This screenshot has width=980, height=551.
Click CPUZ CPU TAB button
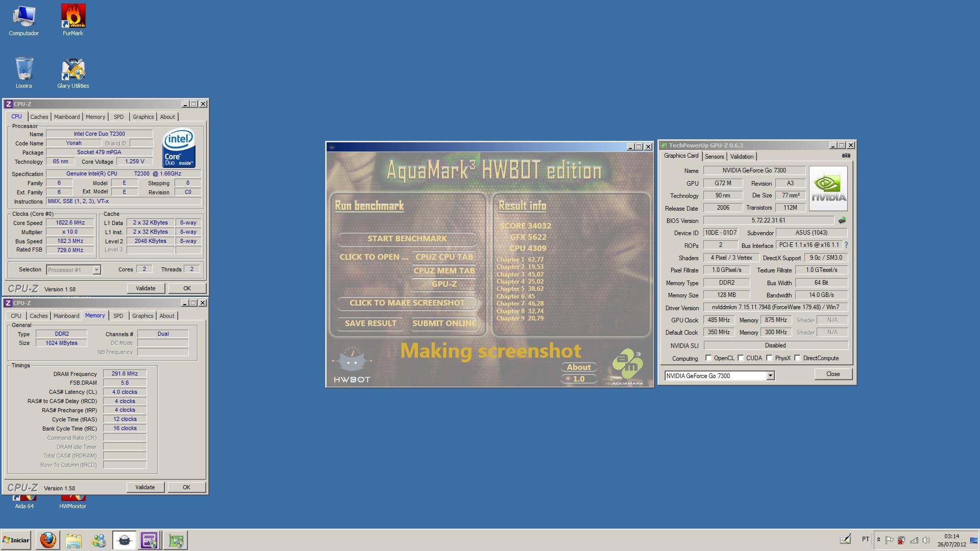tap(444, 257)
